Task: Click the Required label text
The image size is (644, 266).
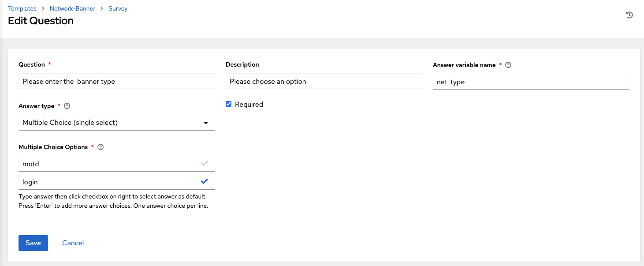Action: tap(249, 105)
